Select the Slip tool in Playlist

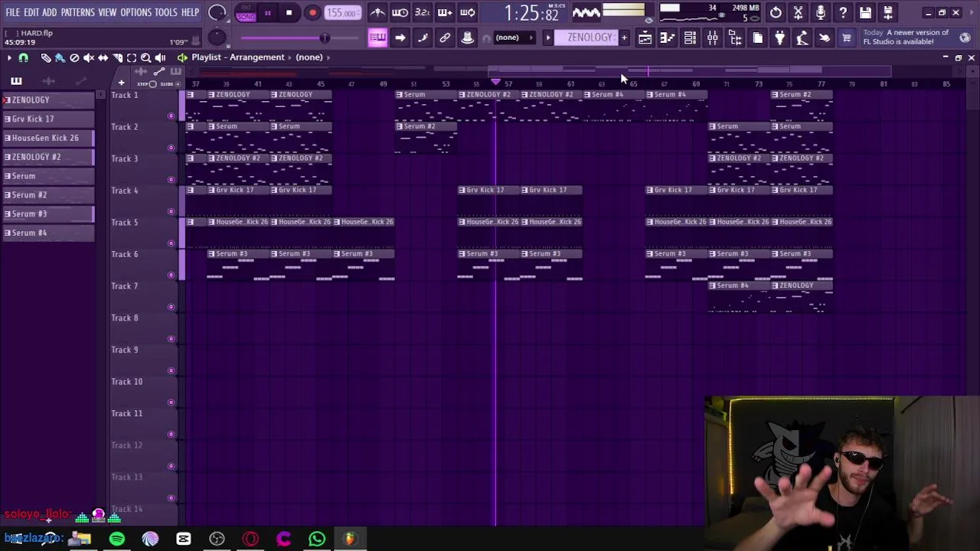103,57
